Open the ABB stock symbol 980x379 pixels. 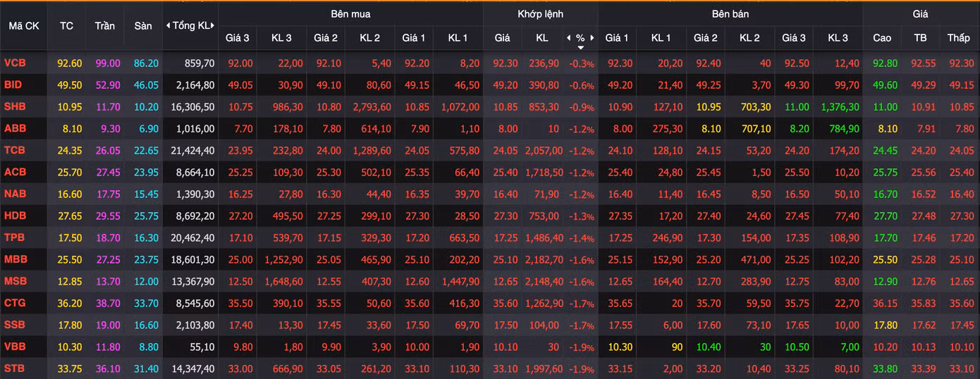(x=15, y=128)
